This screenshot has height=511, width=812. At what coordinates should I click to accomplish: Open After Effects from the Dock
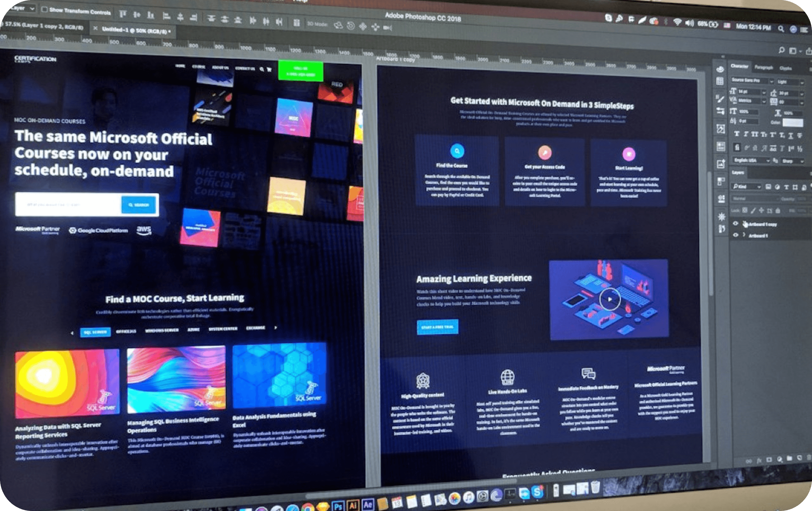click(368, 505)
